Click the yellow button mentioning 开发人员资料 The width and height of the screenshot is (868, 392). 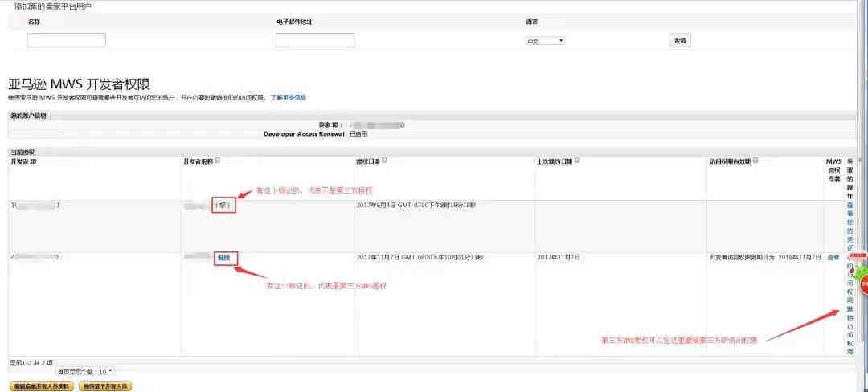tap(42, 386)
